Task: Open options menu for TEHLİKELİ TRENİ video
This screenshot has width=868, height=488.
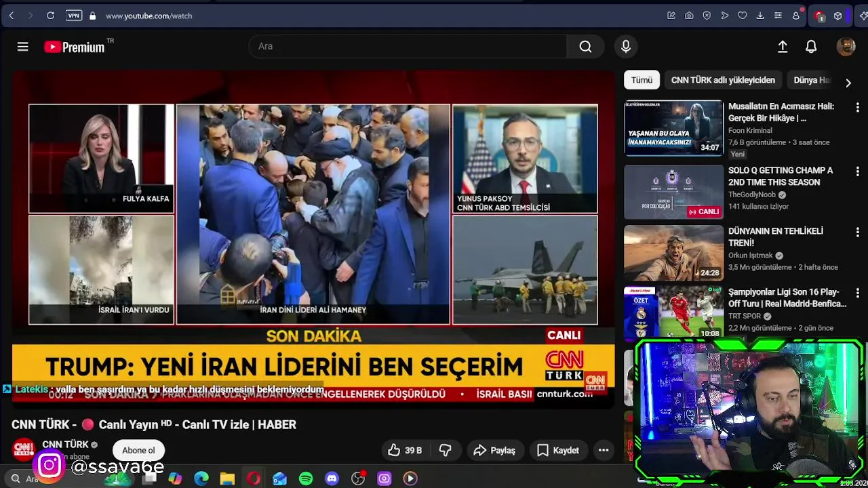Action: point(857,232)
